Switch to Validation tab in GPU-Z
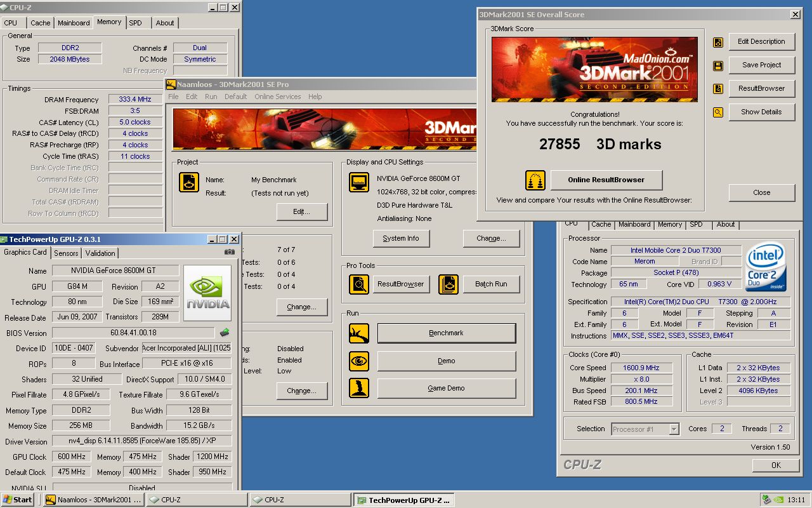 click(100, 253)
